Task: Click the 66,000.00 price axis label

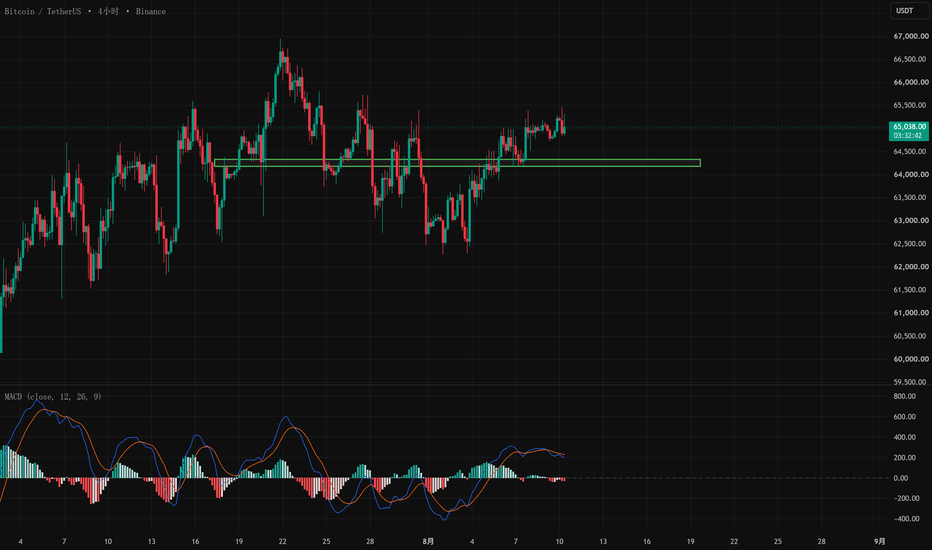Action: pos(910,82)
